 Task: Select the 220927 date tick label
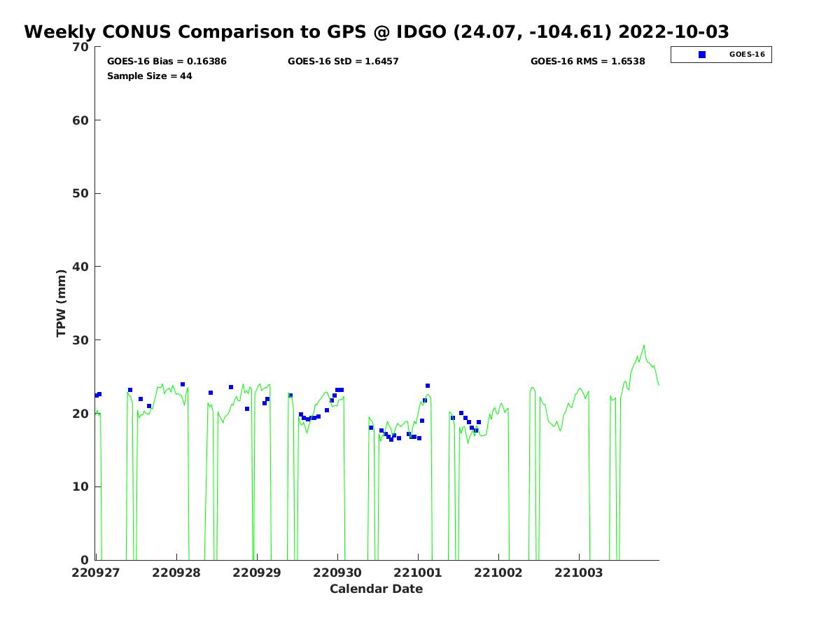(96, 572)
